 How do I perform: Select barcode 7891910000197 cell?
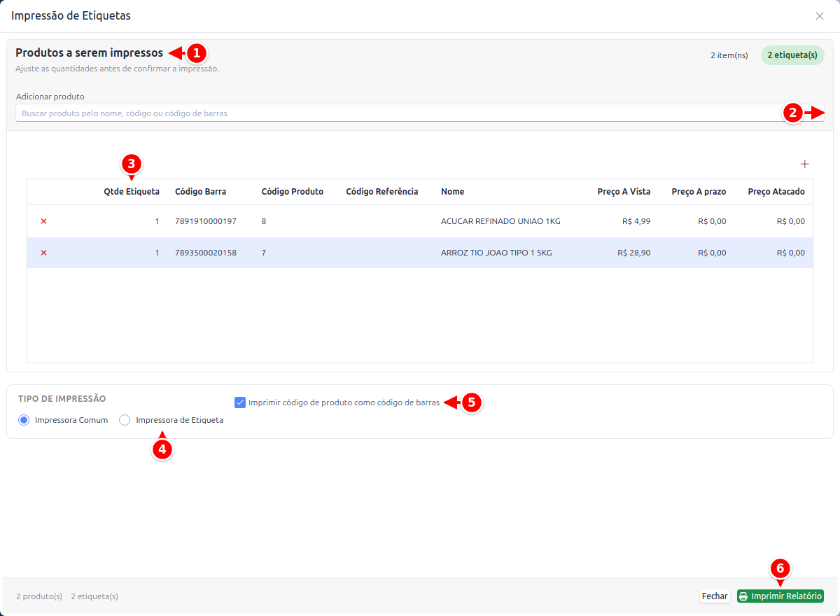(206, 221)
